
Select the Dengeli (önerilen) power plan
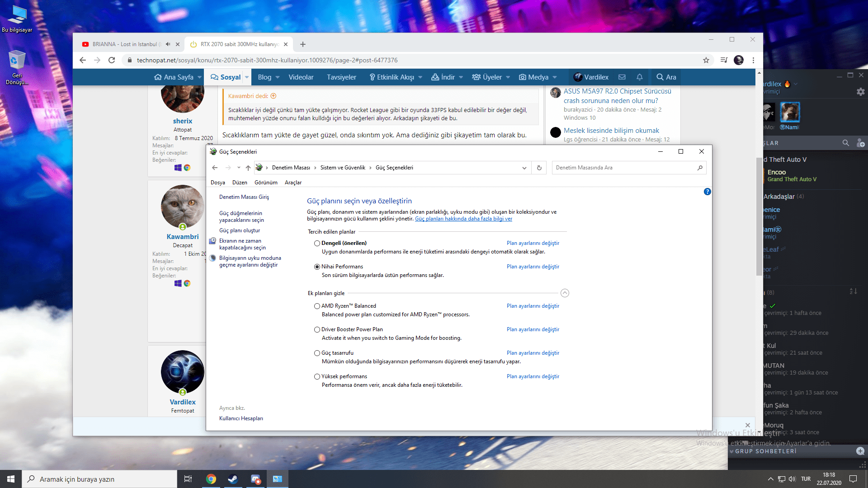pos(317,243)
